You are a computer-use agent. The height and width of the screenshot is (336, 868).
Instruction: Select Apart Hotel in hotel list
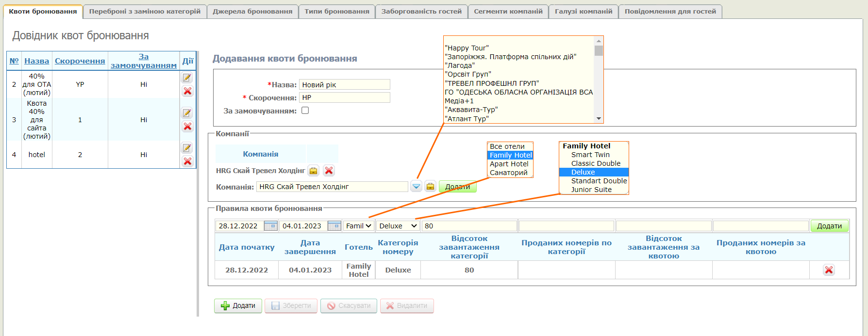509,164
